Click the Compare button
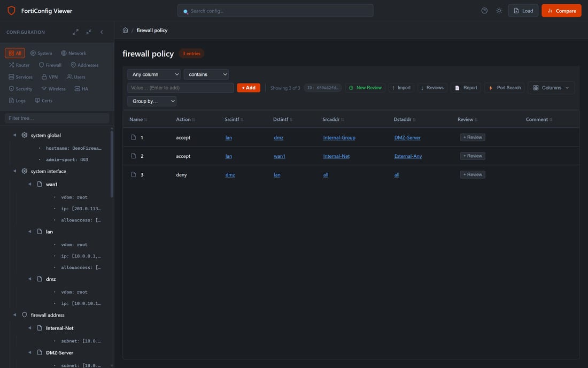588x368 pixels. (561, 11)
